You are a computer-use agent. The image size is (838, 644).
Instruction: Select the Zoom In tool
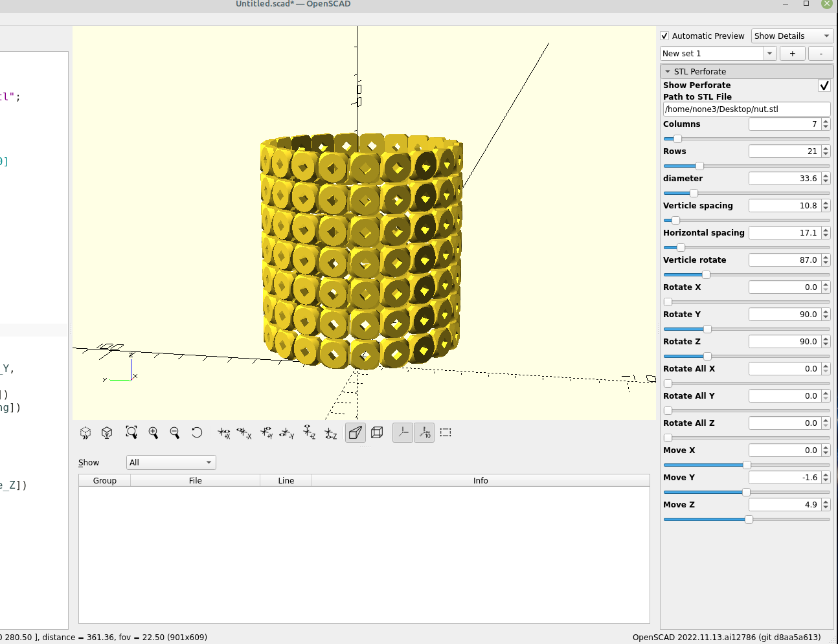[x=153, y=432]
